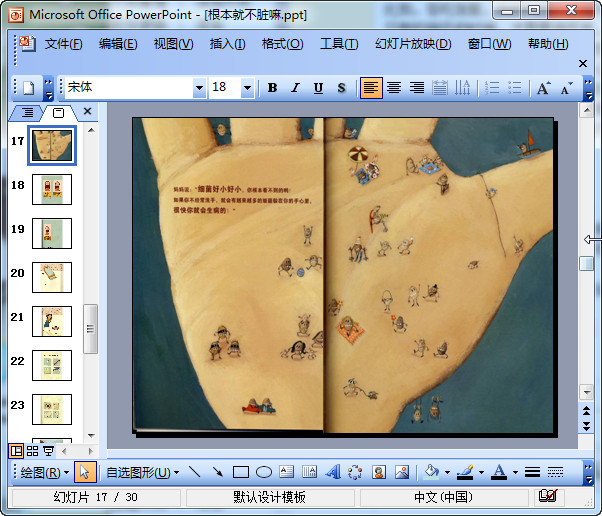Viewport: 602px width, 516px height.
Task: Toggle numbered list formatting
Action: pos(492,88)
